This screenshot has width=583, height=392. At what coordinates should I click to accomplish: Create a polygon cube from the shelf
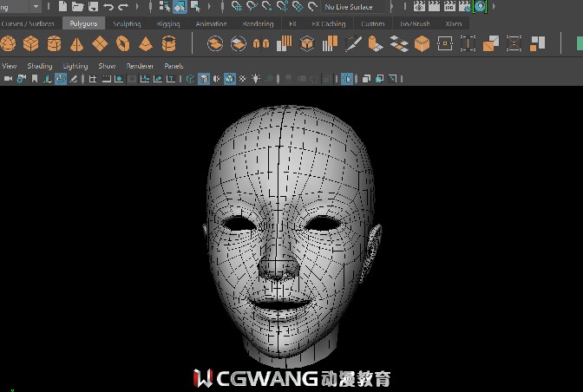coord(31,44)
